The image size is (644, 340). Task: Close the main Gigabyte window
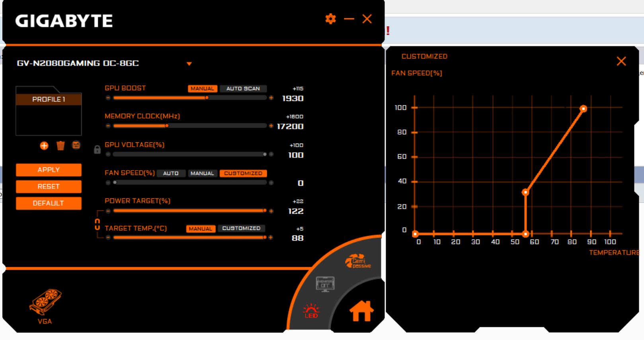coord(367,19)
